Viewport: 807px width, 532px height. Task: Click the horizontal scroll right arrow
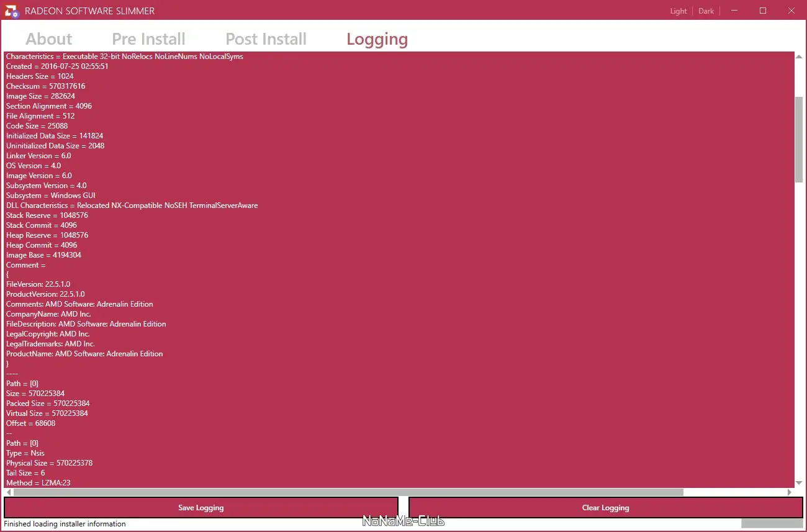coord(790,492)
